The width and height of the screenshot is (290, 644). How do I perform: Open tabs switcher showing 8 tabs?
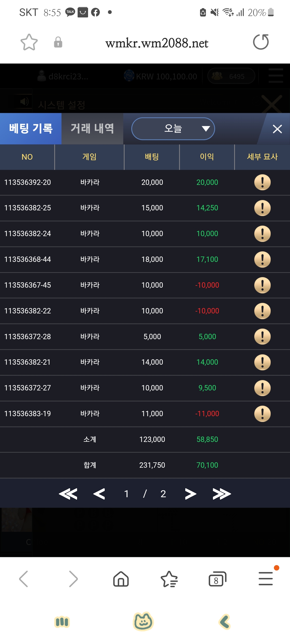[x=217, y=579]
